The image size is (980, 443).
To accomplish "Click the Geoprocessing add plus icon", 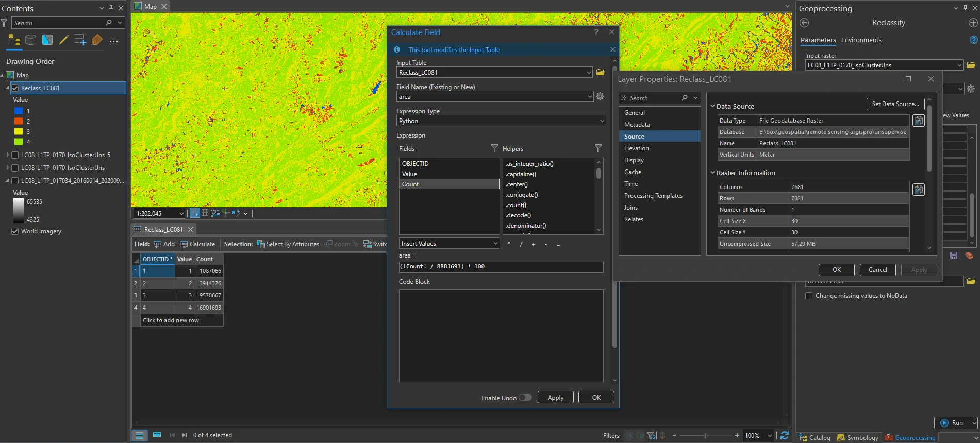I will [x=973, y=23].
